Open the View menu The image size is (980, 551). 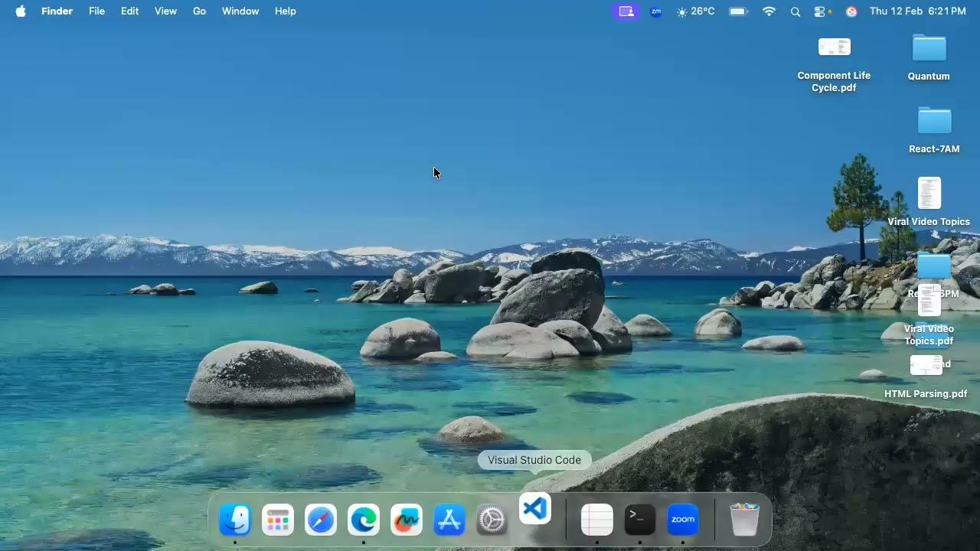(165, 11)
